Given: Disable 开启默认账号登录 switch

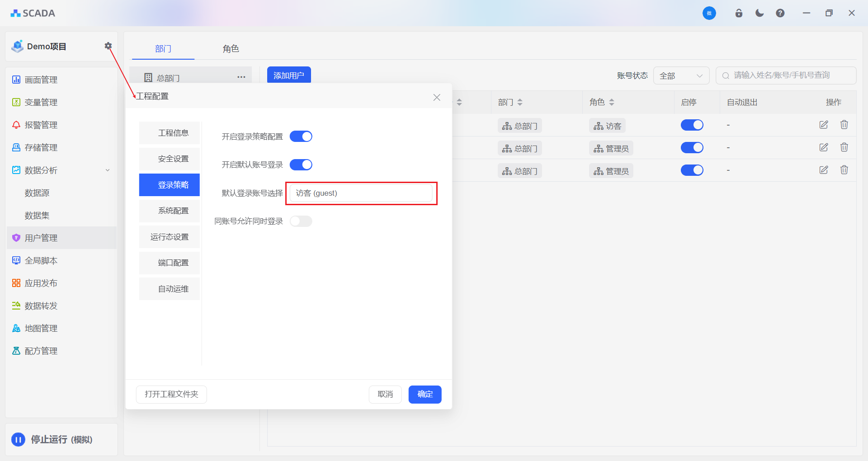Looking at the screenshot, I should coord(301,165).
